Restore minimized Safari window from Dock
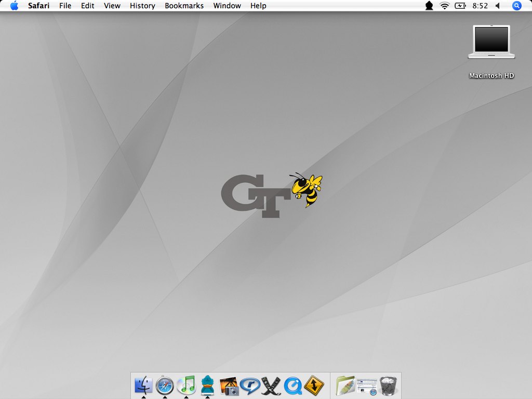Screen dimensions: 532x399 pos(367,387)
